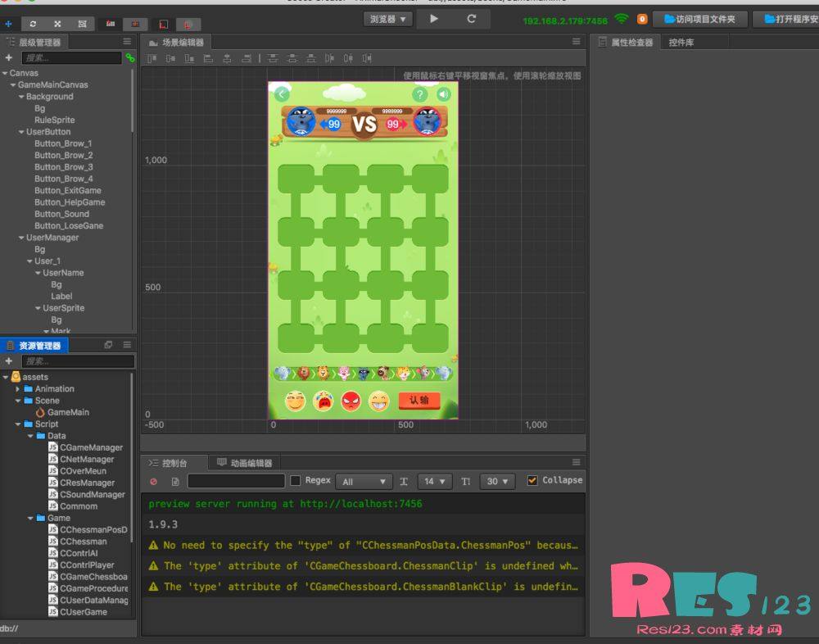The width and height of the screenshot is (819, 644).
Task: Enable the Regex filter in the console
Action: pos(296,480)
